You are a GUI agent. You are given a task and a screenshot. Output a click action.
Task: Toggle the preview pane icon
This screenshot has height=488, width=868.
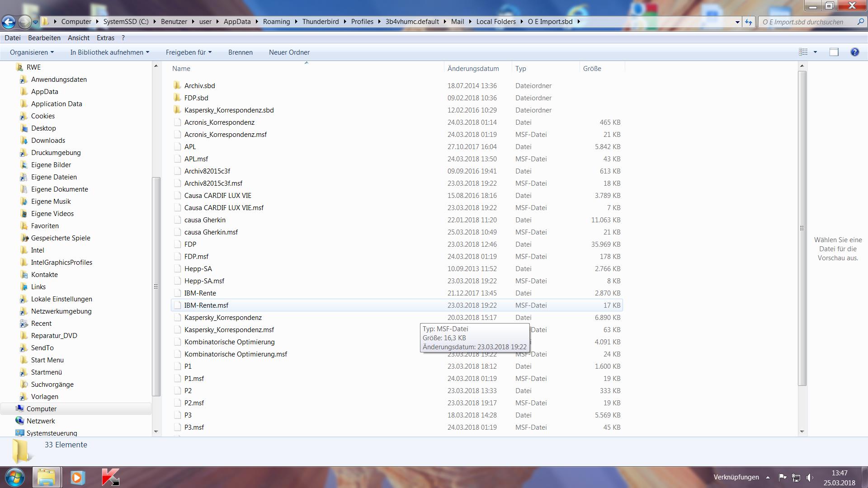coord(834,52)
